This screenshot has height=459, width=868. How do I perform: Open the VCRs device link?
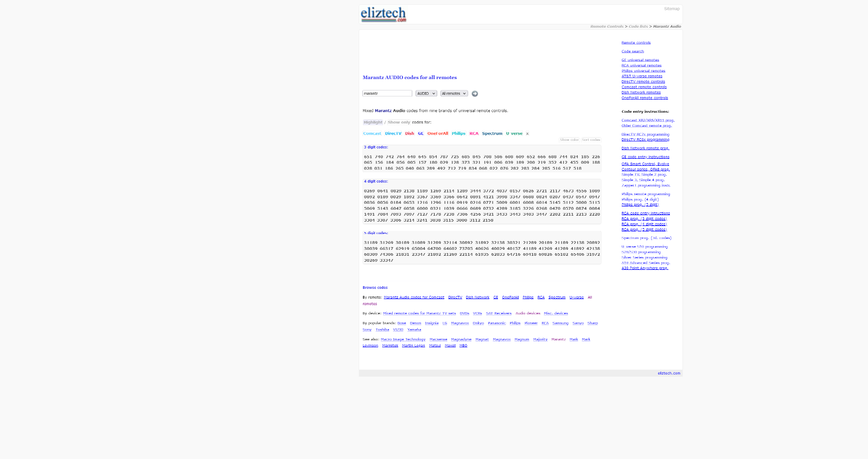coord(477,313)
